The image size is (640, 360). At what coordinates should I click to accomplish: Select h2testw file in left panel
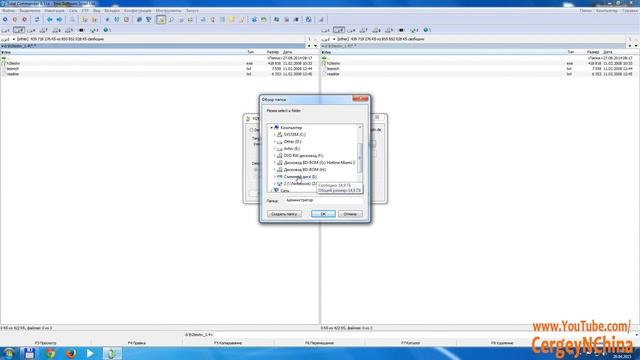13,64
